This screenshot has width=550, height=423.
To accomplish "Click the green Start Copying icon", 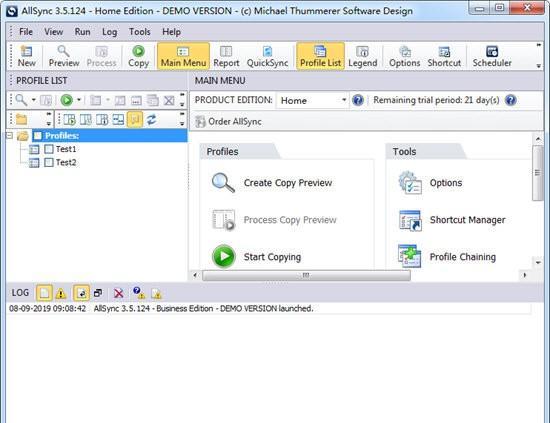I will (223, 257).
